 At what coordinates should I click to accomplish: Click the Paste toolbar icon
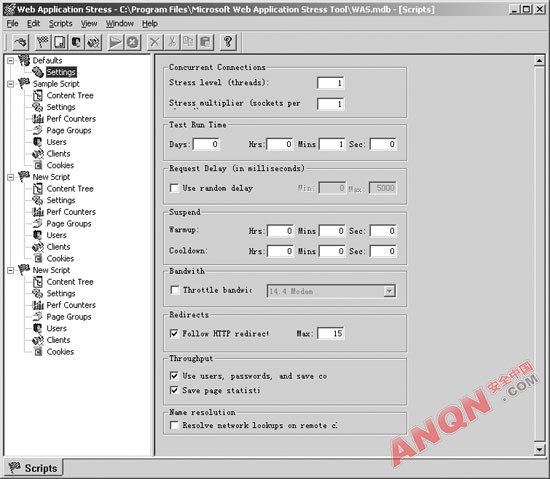click(205, 42)
